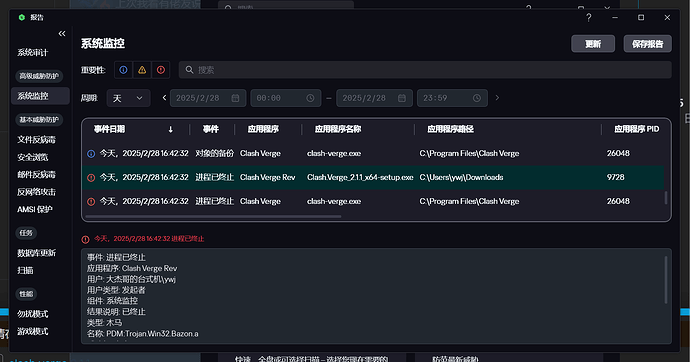
Task: Open 邮件反病毒 report section
Action: coord(36,175)
